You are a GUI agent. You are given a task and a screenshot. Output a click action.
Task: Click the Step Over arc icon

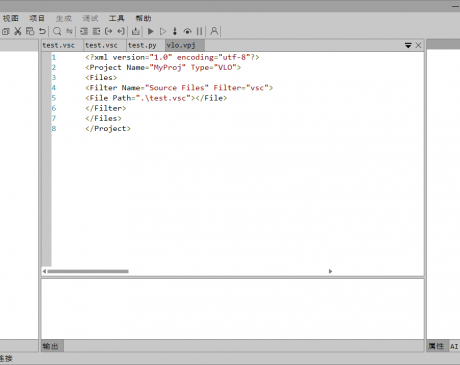(x=187, y=31)
